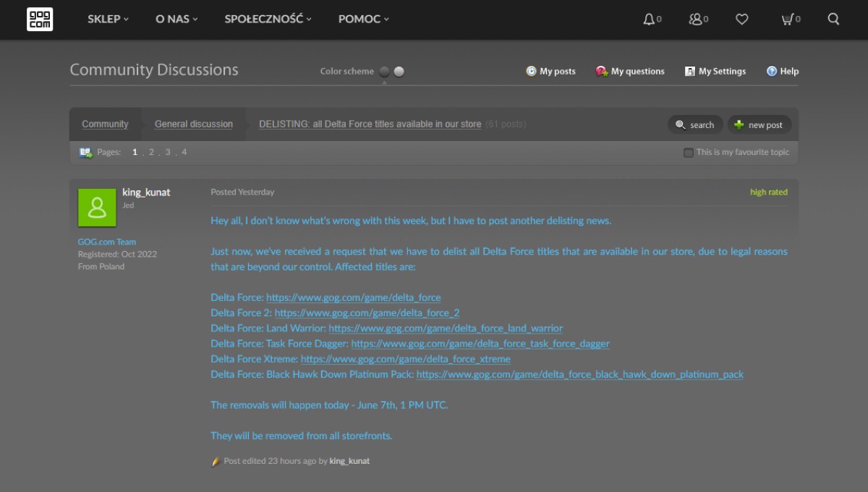
Task: Open the O NAS menu
Action: pyautogui.click(x=176, y=20)
